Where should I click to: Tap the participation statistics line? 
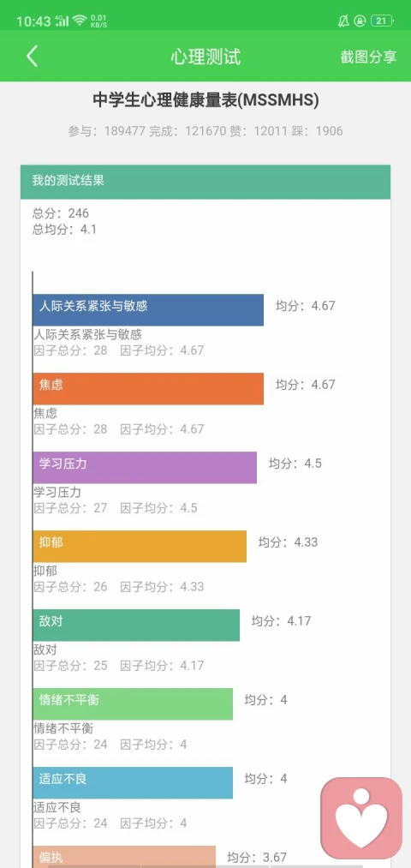(205, 131)
